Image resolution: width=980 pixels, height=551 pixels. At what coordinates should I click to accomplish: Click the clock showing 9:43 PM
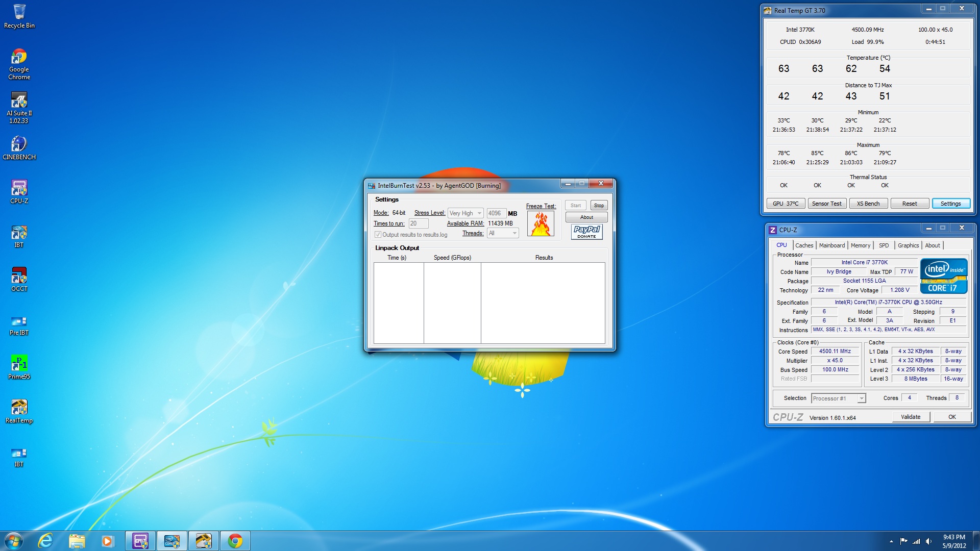tap(954, 537)
